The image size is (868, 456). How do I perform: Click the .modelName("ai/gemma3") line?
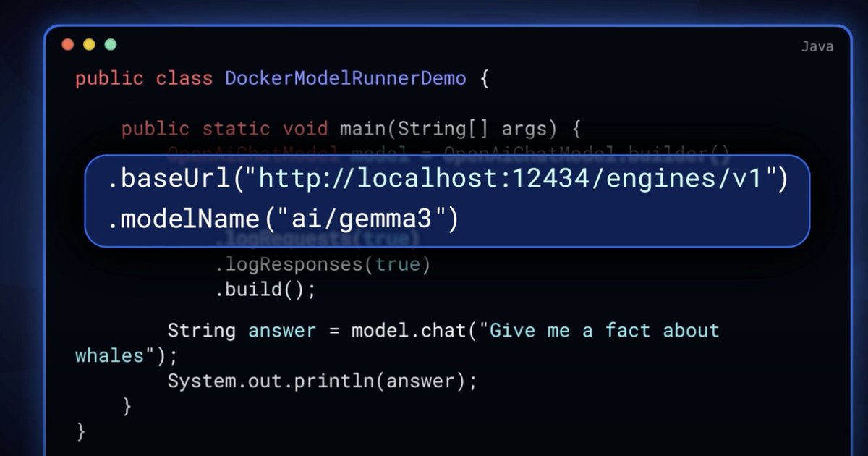tap(283, 219)
